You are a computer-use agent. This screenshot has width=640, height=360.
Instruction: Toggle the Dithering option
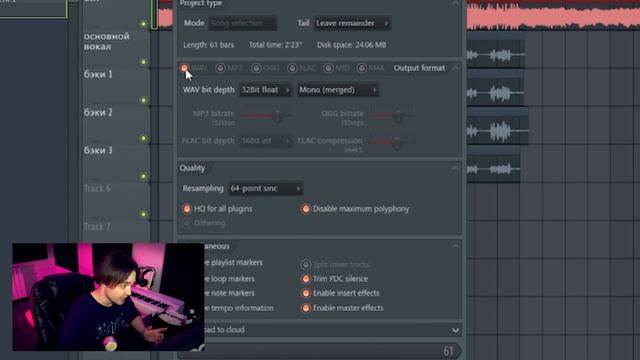click(187, 223)
